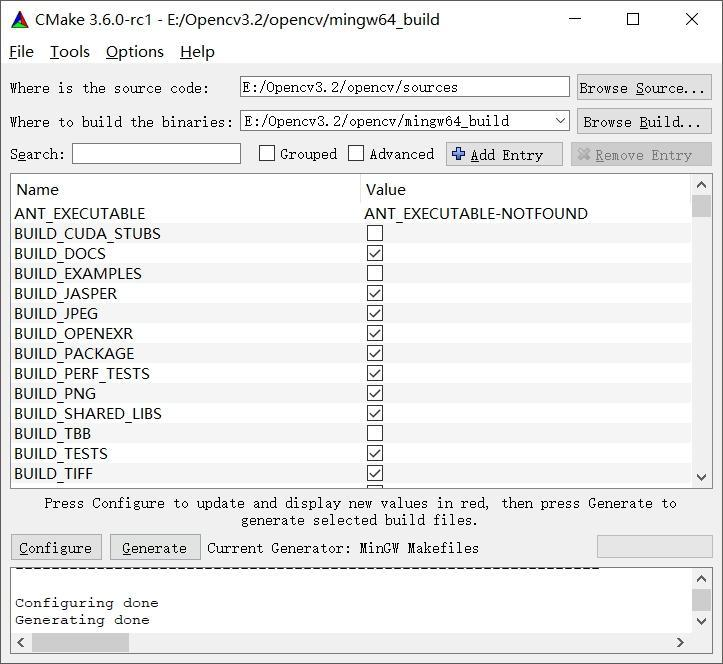The height and width of the screenshot is (664, 723).
Task: Expand the build binaries path dropdown
Action: click(560, 121)
